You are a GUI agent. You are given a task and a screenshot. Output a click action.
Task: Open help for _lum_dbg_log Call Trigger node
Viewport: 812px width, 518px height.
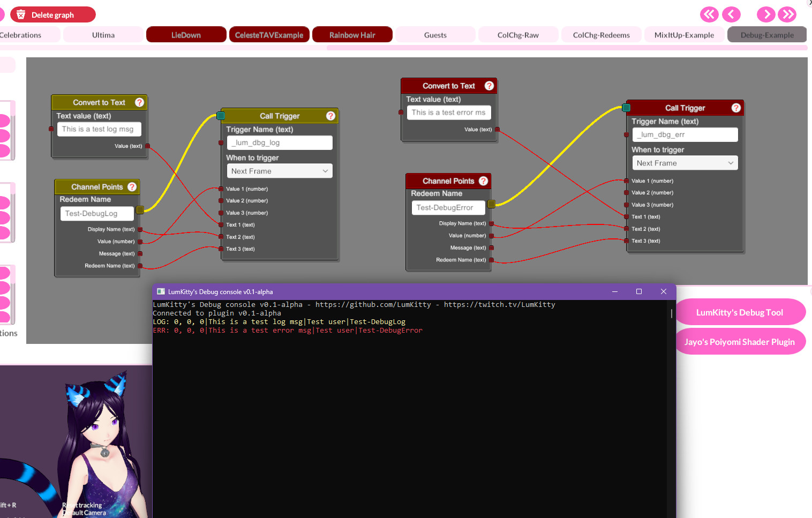pyautogui.click(x=330, y=116)
